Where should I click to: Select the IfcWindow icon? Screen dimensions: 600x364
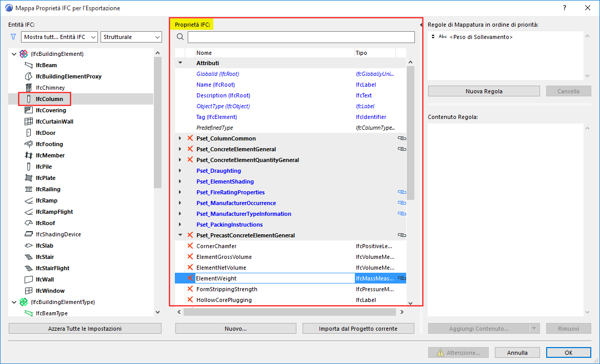29,291
